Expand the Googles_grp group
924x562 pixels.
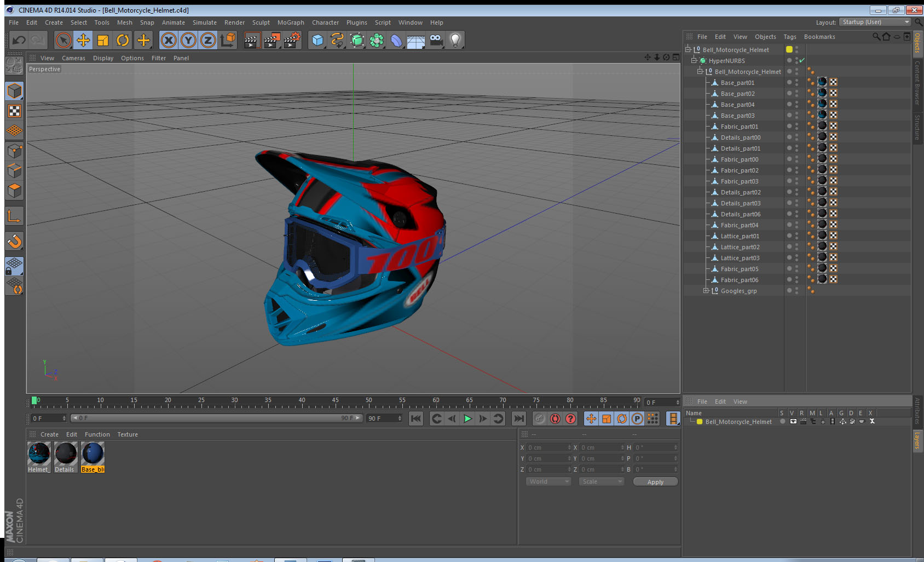point(706,290)
